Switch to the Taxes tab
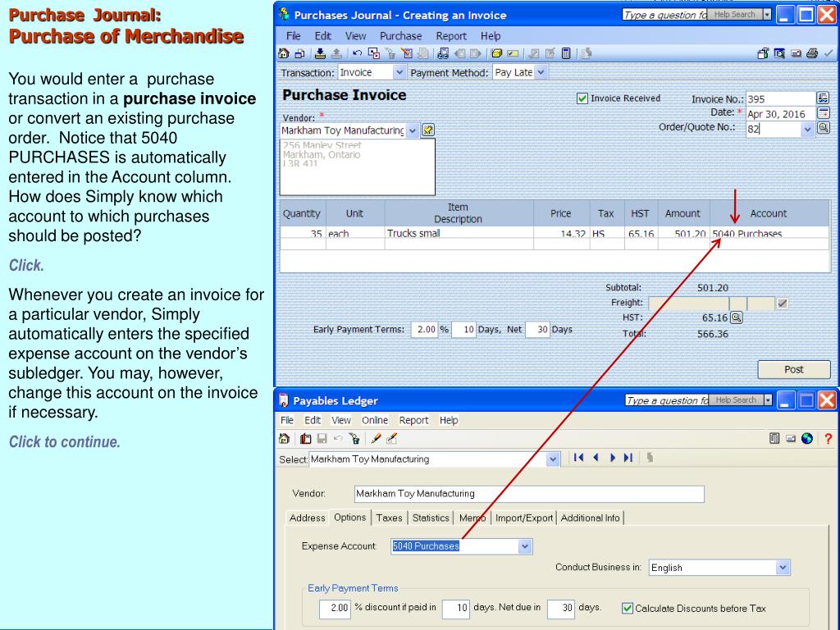 tap(389, 518)
